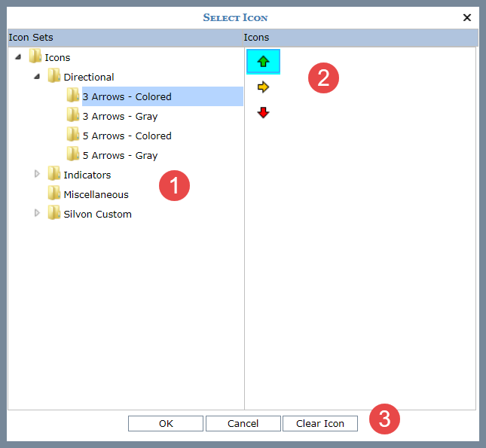This screenshot has width=486, height=448.
Task: Click the Silvon Custom folder icon
Action: [54, 213]
